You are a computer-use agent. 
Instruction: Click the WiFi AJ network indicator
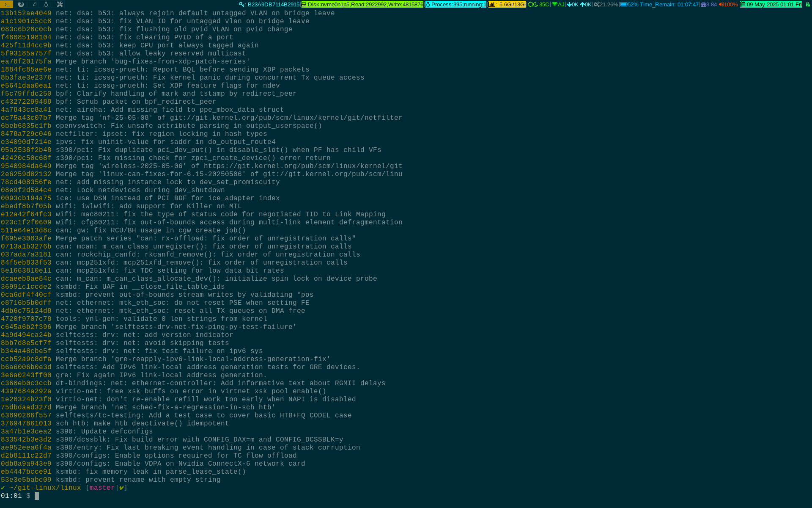pos(558,4)
